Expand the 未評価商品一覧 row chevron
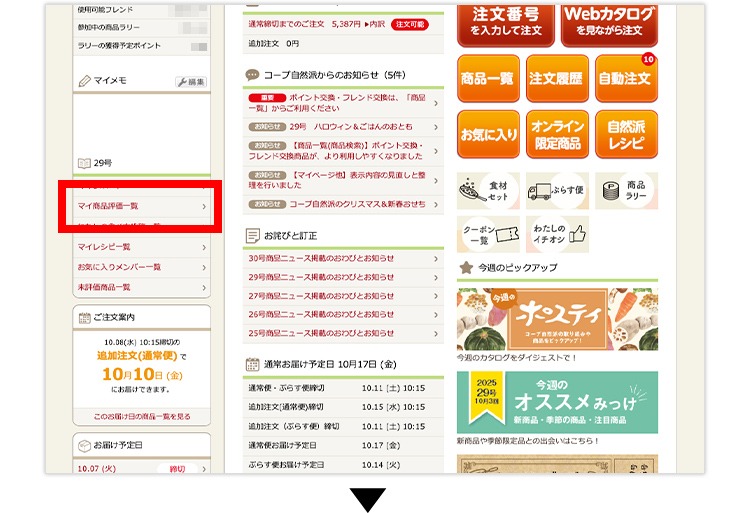 (203, 287)
